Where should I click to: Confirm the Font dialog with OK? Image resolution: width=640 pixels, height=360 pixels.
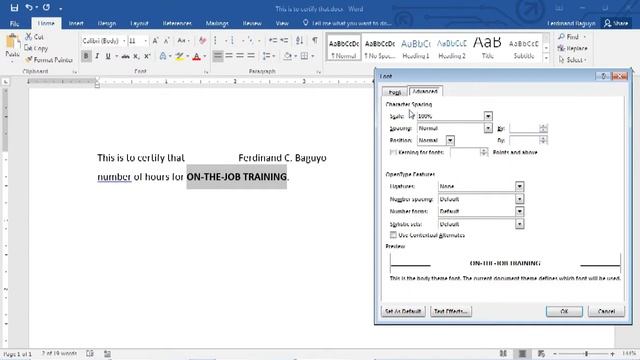[x=564, y=311]
